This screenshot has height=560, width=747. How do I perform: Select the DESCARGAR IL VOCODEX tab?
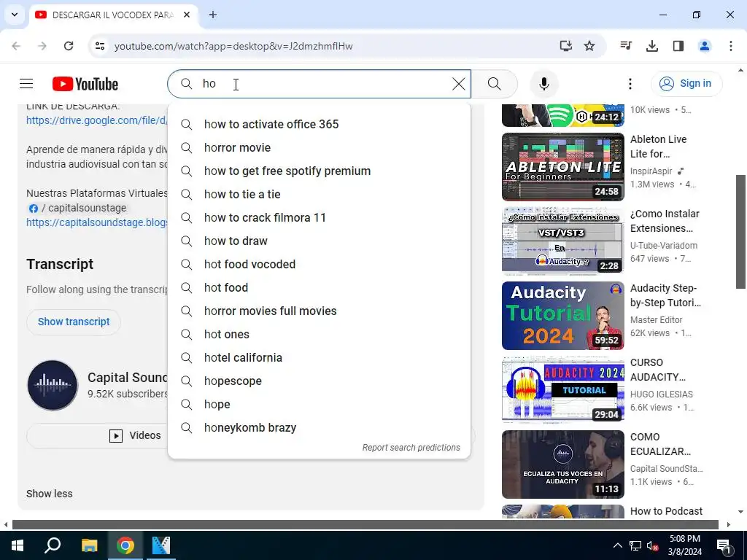pyautogui.click(x=115, y=15)
